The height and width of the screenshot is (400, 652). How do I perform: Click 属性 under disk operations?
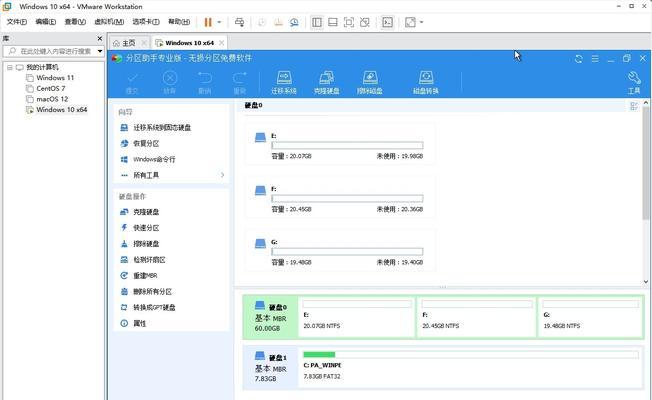tap(139, 323)
